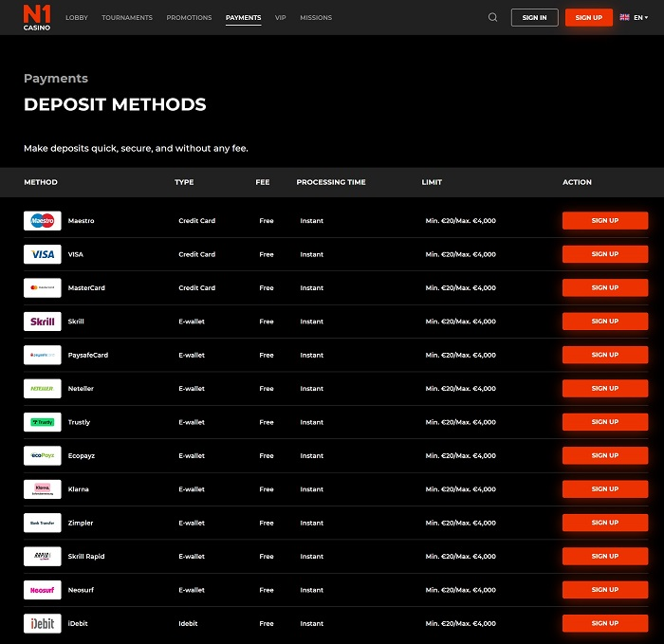Click the 'Ecopayz' method name

tap(82, 455)
